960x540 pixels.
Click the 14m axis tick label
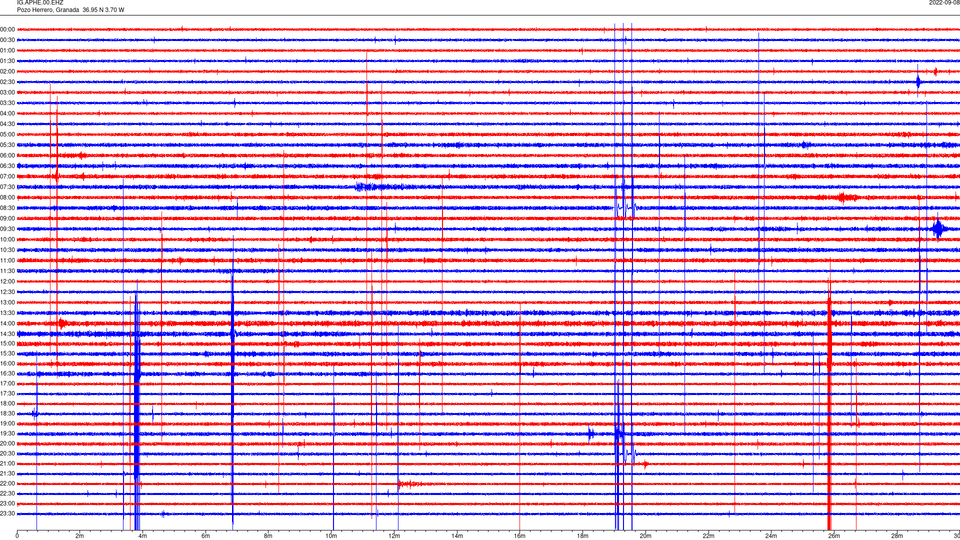tap(457, 536)
